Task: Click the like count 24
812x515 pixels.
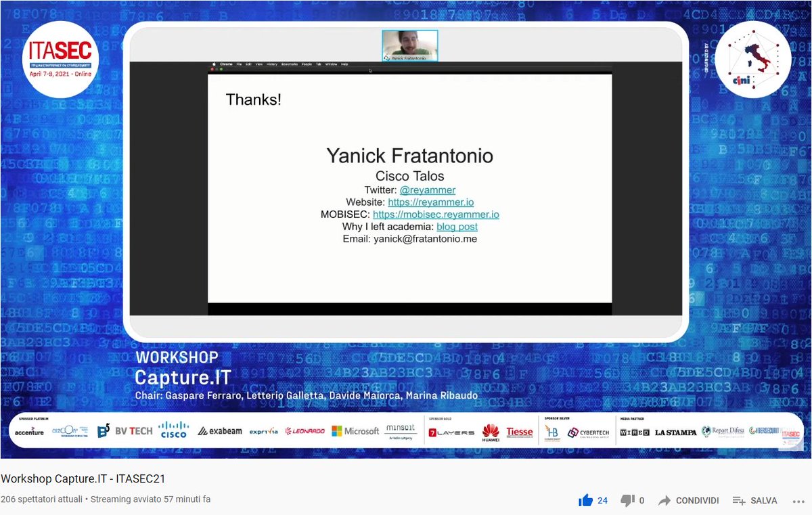Action: (602, 501)
